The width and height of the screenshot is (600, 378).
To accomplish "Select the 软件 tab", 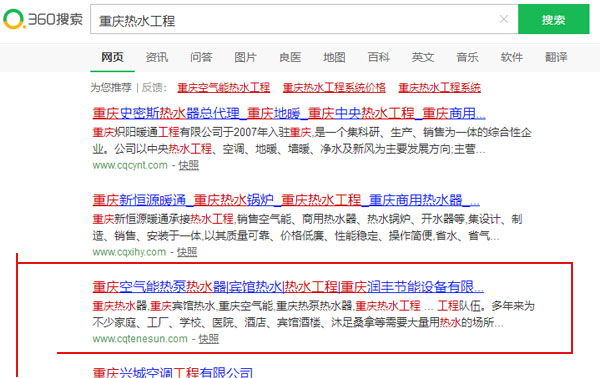I will click(512, 57).
